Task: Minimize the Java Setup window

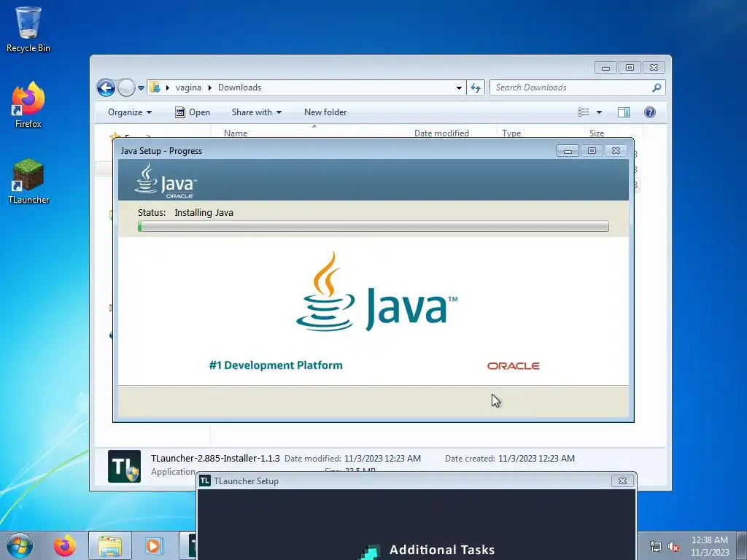Action: click(x=568, y=151)
